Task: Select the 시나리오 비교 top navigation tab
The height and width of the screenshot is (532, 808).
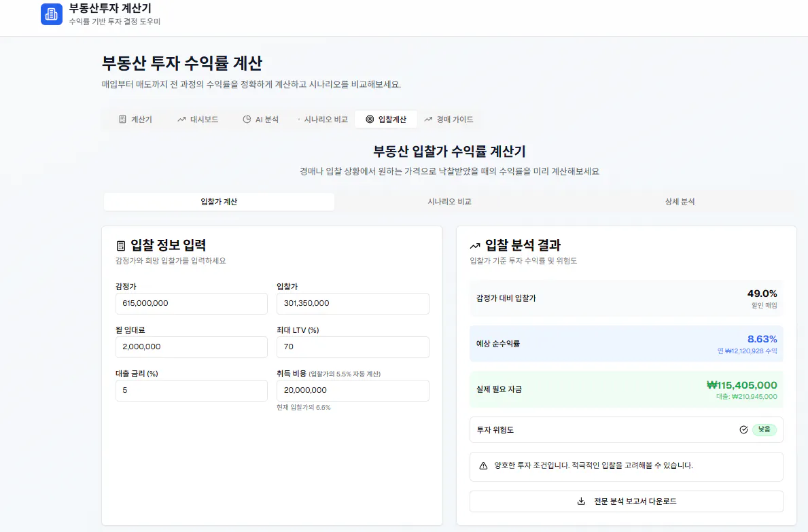Action: [323, 120]
